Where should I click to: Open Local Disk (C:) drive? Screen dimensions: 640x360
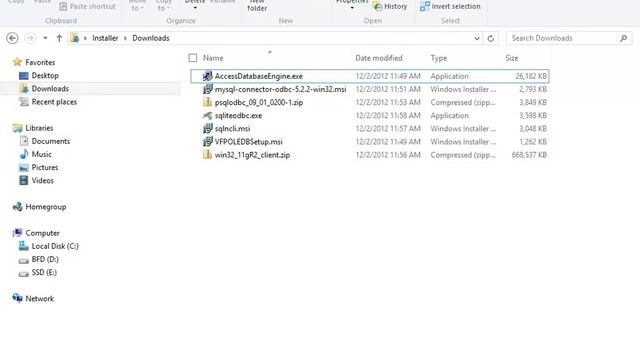coord(55,246)
